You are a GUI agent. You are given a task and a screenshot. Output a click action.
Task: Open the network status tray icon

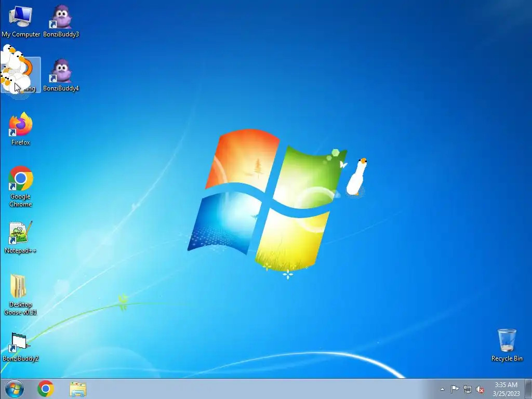468,390
